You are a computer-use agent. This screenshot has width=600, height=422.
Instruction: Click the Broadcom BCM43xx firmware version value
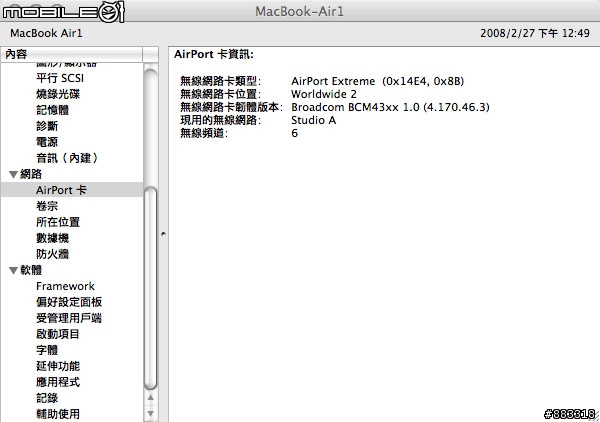[x=390, y=107]
